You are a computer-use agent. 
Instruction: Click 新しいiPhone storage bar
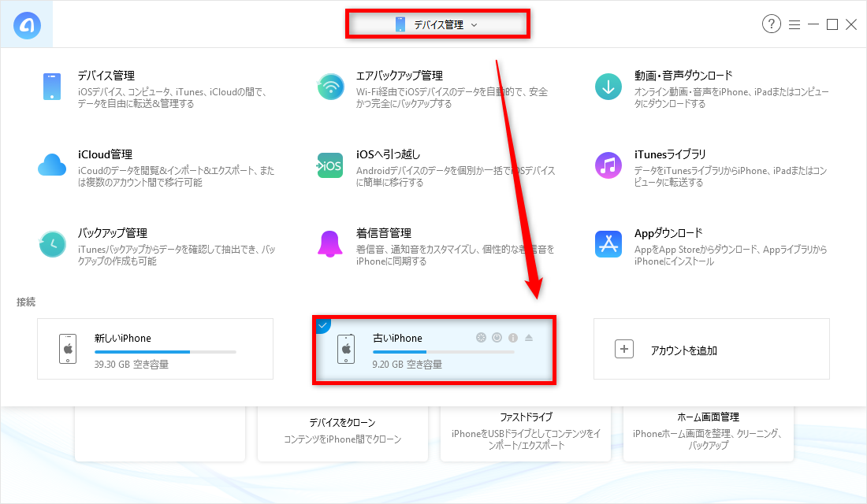(x=166, y=352)
